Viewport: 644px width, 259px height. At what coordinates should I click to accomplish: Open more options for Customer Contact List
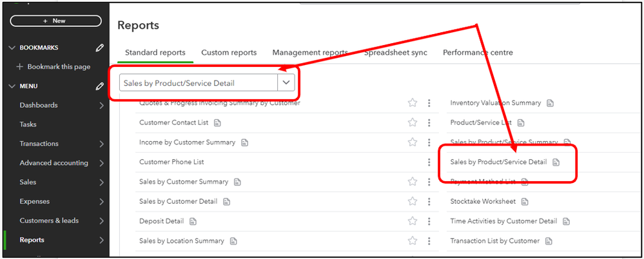pos(429,122)
